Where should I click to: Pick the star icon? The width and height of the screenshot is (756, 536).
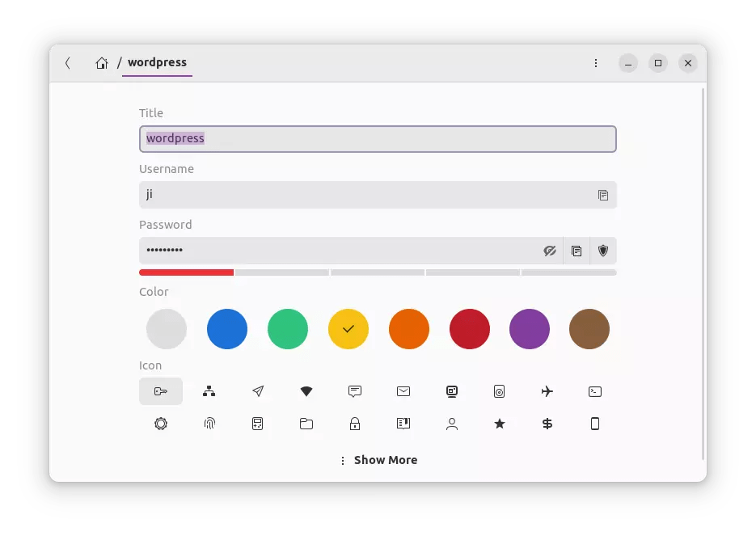[x=500, y=424]
